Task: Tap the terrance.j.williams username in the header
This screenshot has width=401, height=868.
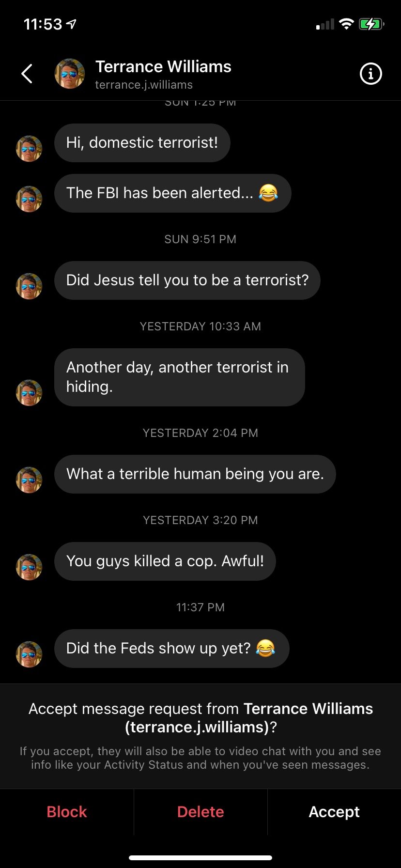Action: (144, 85)
